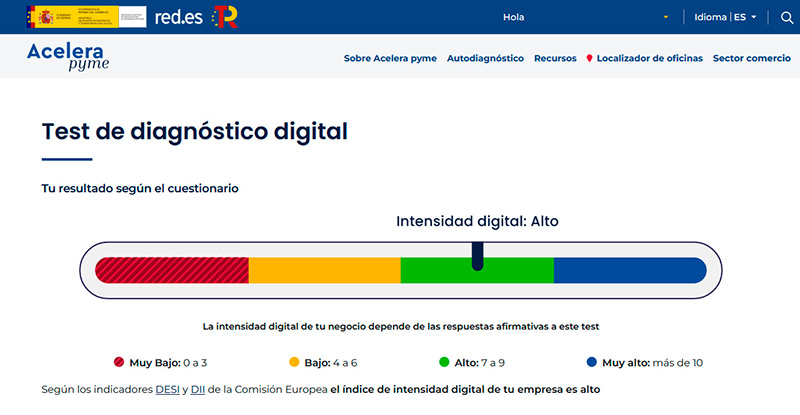
Task: Open the Acelera pyme logo home link
Action: pos(68,57)
